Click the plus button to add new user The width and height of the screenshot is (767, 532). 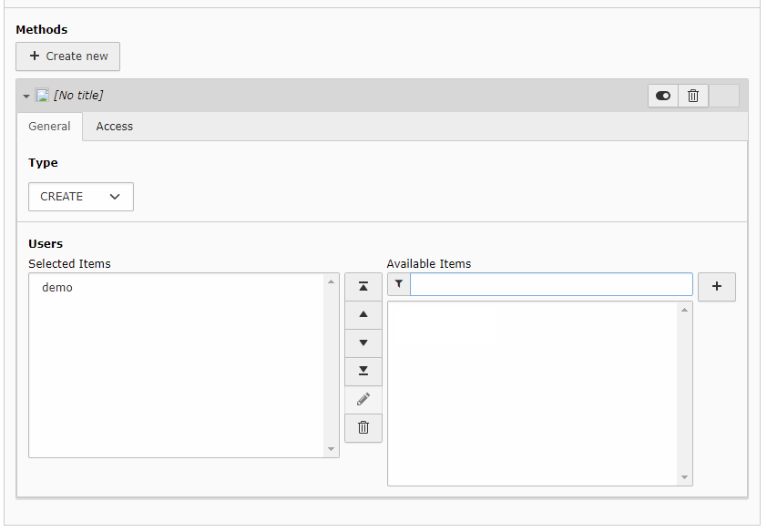[x=717, y=287]
